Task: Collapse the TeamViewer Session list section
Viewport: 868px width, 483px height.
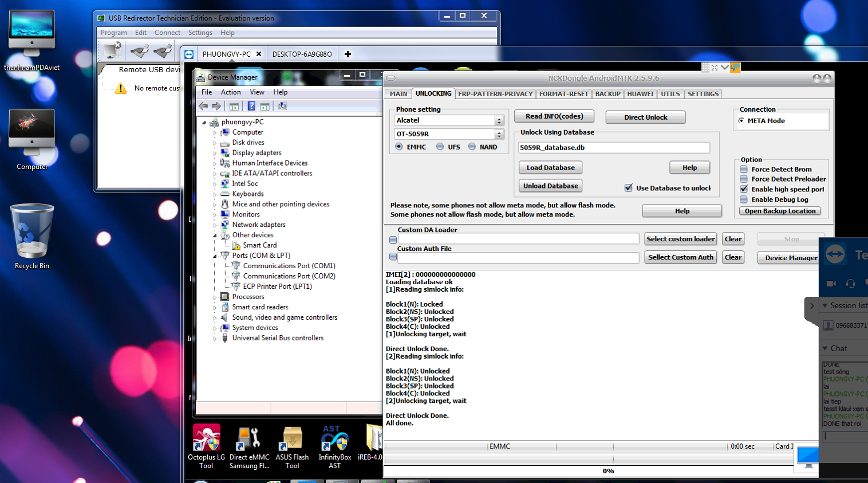Action: point(825,305)
